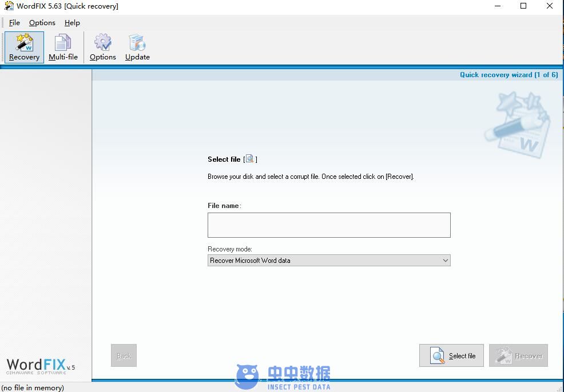
Task: Click the WordFIX v.5 logo in sidebar
Action: 41,366
